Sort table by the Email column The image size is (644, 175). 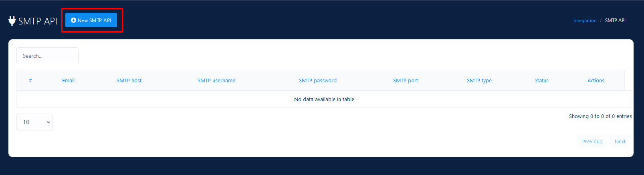click(68, 81)
